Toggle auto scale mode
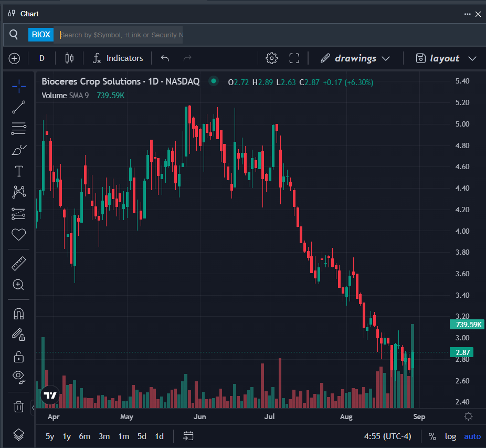This screenshot has height=448, width=486. tap(472, 436)
